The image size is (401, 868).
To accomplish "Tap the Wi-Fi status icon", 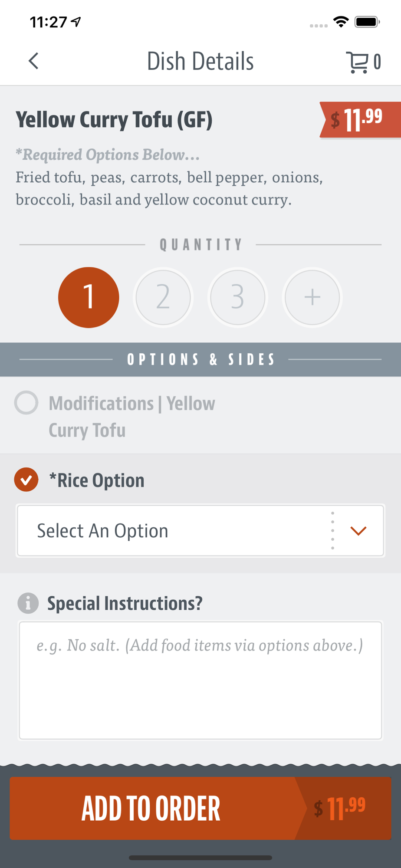I will (341, 22).
